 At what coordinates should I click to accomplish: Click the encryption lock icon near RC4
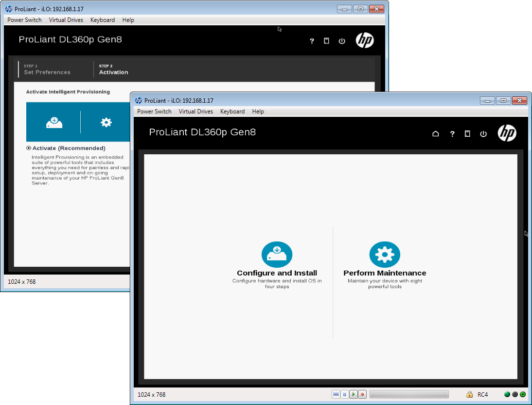[470, 394]
